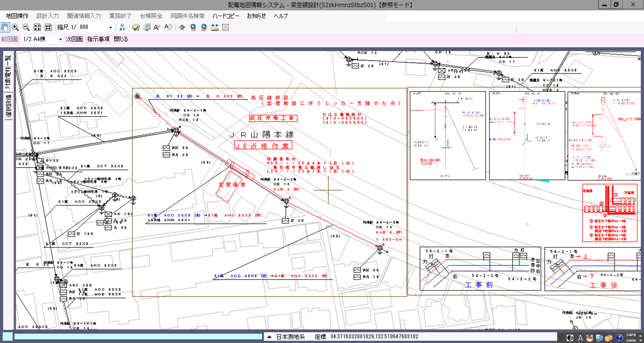
Task: Select the hand pan tool
Action: (5, 27)
